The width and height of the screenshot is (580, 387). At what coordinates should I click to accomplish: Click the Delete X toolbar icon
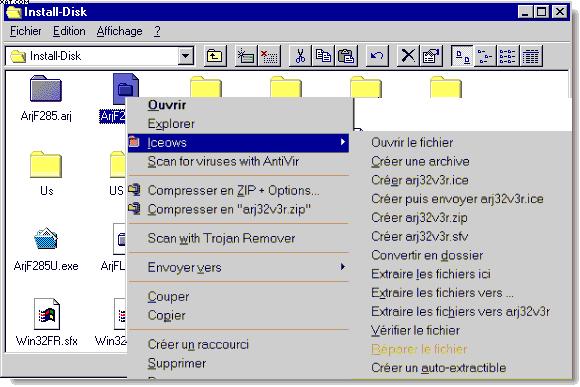point(408,56)
